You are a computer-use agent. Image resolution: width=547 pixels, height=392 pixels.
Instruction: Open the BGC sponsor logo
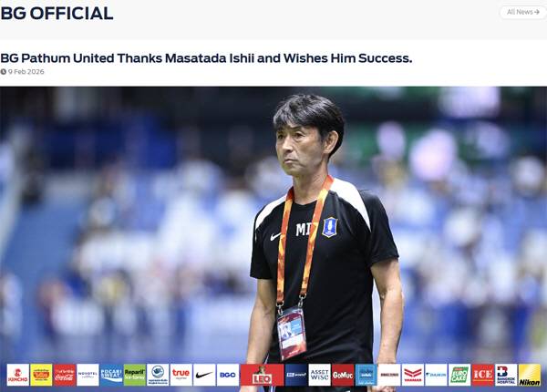(228, 375)
